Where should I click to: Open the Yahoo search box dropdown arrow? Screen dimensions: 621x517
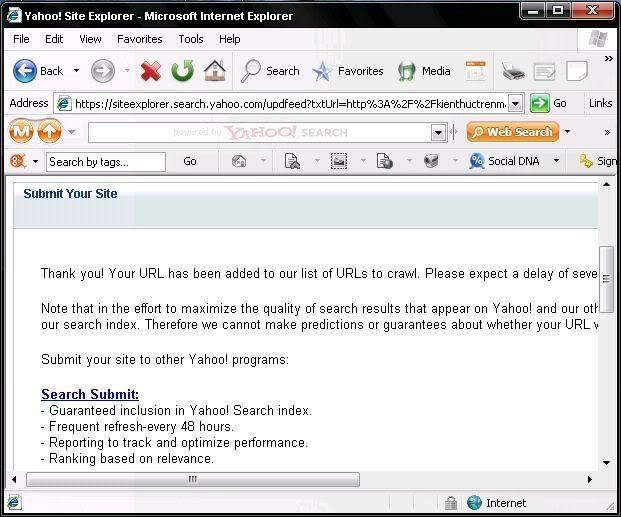(x=438, y=132)
